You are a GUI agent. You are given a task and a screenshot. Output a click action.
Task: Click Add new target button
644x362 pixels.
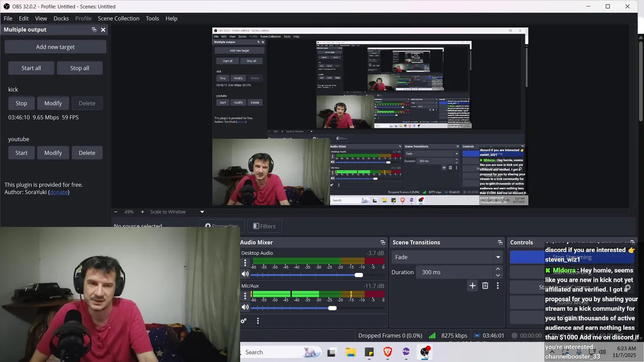point(55,47)
